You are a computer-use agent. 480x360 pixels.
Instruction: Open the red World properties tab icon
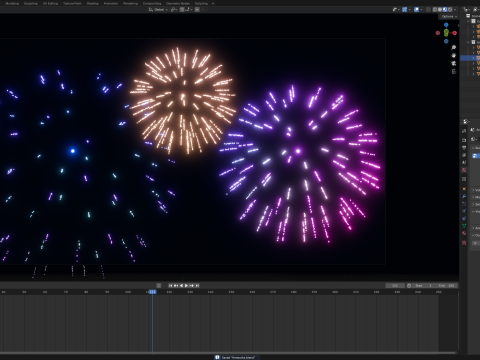[x=464, y=170]
